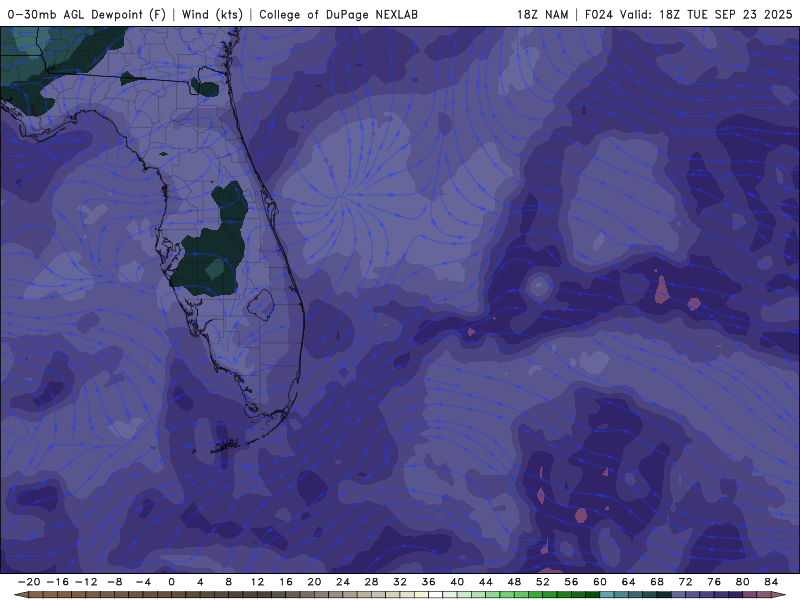Pick the 40 tick label on legend
This screenshot has height=600, width=800.
pyautogui.click(x=457, y=582)
